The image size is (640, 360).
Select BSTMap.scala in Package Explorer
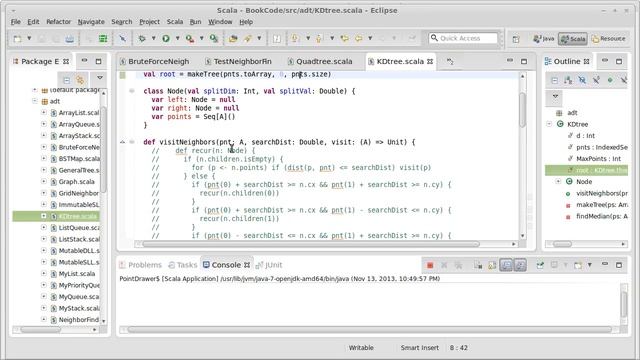tap(79, 159)
